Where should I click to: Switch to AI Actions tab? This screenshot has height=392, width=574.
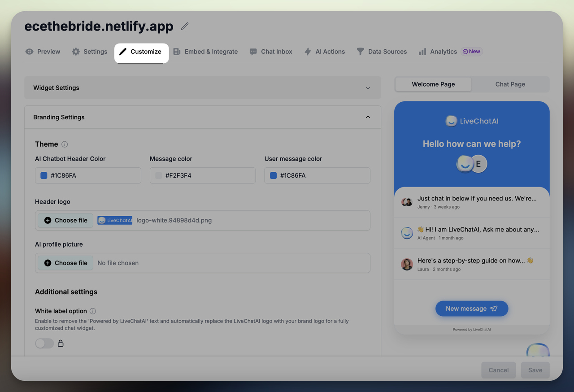pyautogui.click(x=325, y=52)
